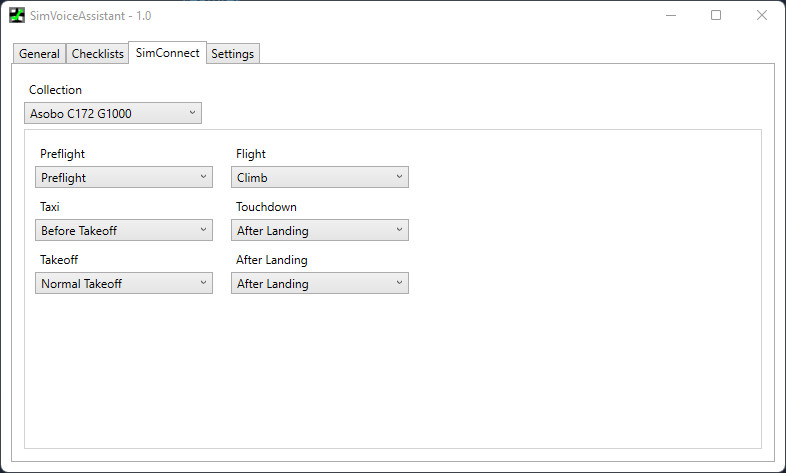Image resolution: width=786 pixels, height=473 pixels.
Task: Switch to the General tab
Action: [x=40, y=54]
